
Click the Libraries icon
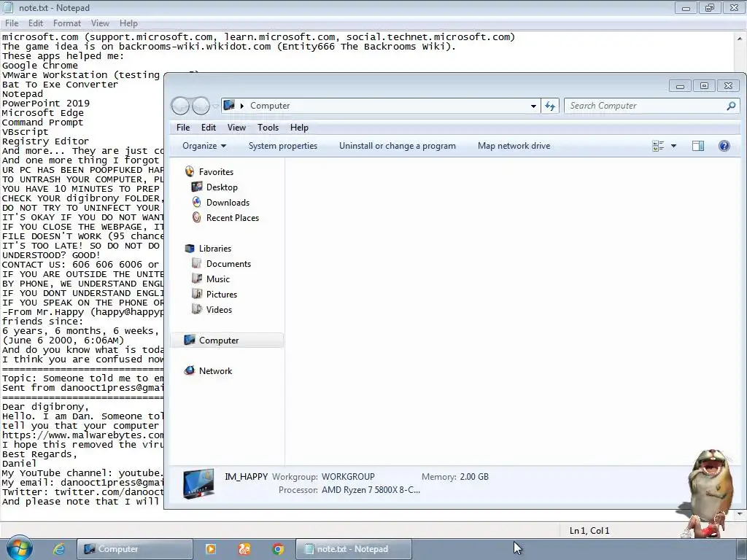pos(190,248)
